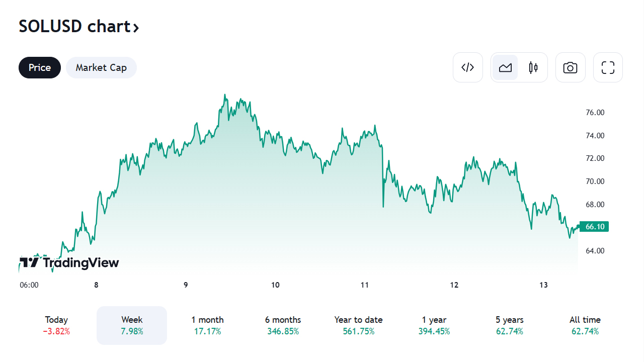644x362 pixels.
Task: Click the 76.00 price axis label
Action: click(595, 113)
